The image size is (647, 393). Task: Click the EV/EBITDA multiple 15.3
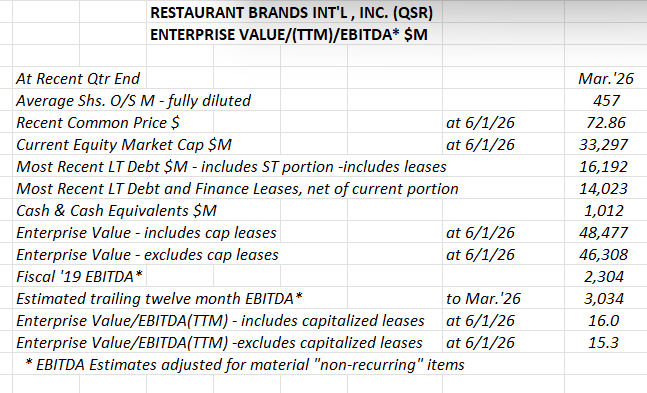[605, 343]
